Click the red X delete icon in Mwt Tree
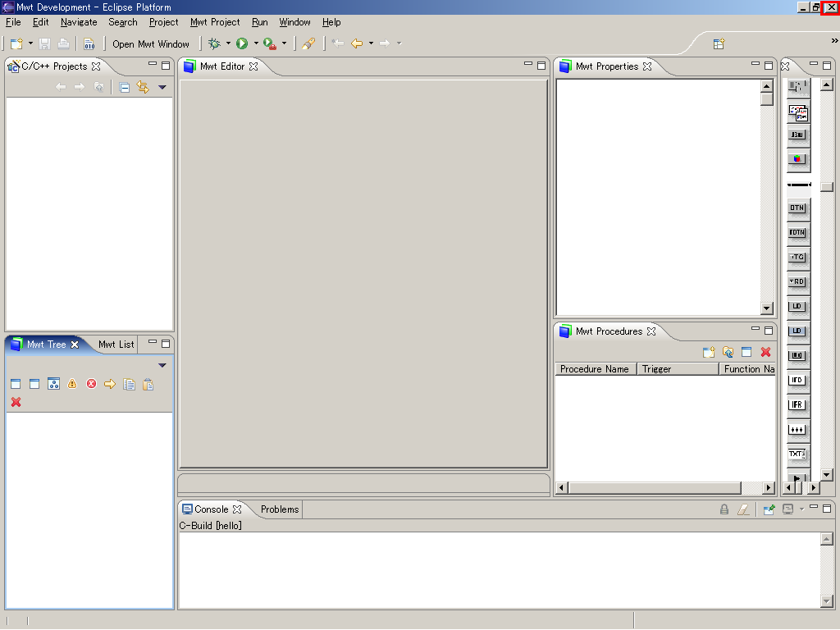This screenshot has width=840, height=630. click(x=16, y=402)
